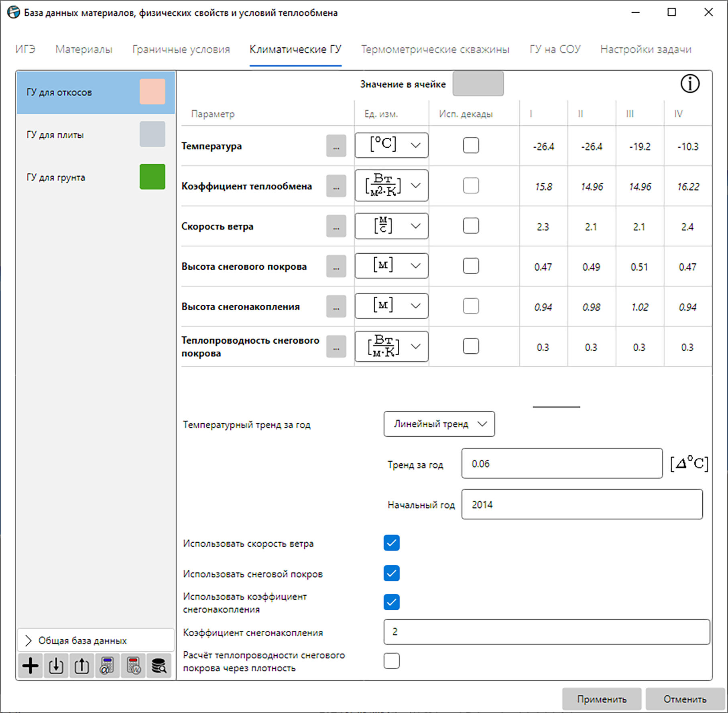Click the green swatch for ГУ для грунта
The height and width of the screenshot is (713, 728).
(x=153, y=177)
